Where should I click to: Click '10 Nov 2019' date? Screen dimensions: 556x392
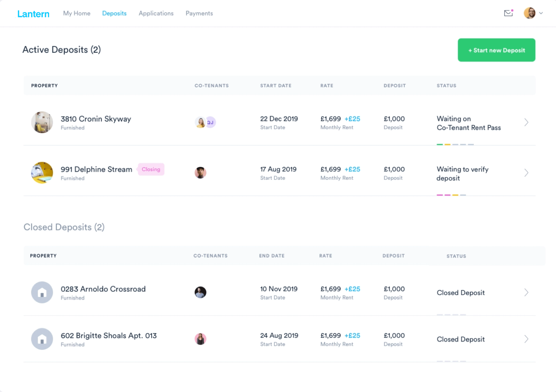click(x=279, y=289)
